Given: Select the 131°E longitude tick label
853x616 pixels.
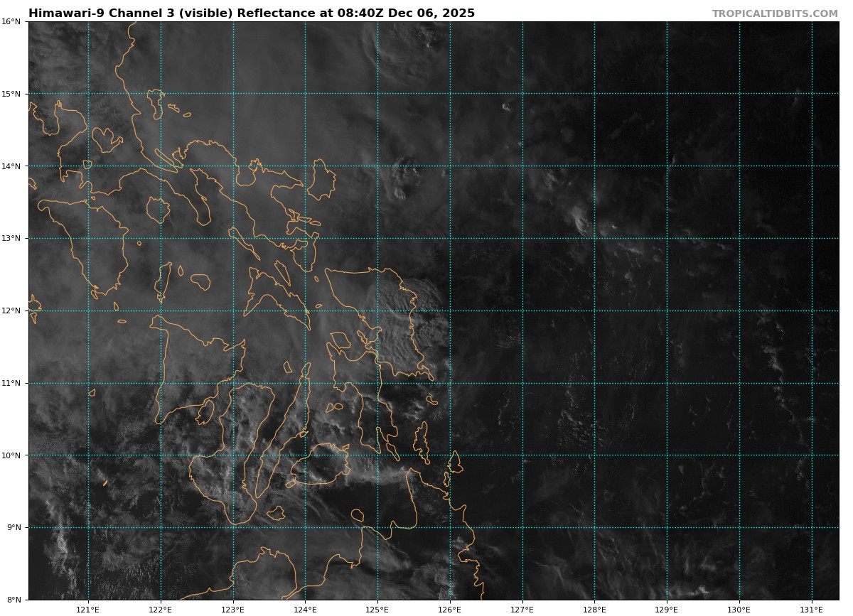Looking at the screenshot, I should click(x=812, y=610).
